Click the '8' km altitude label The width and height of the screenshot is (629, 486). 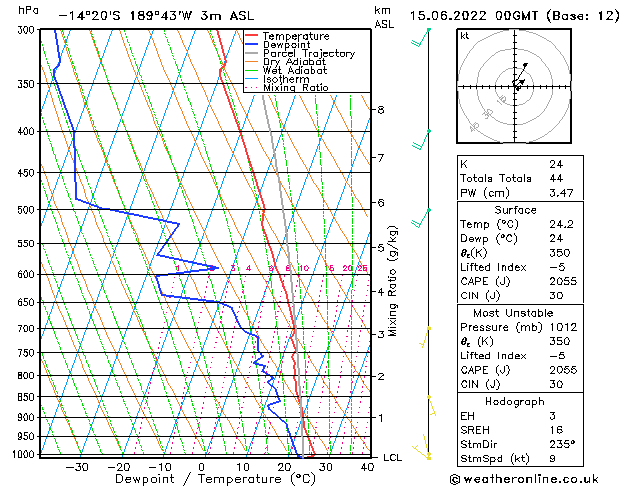[x=381, y=109]
